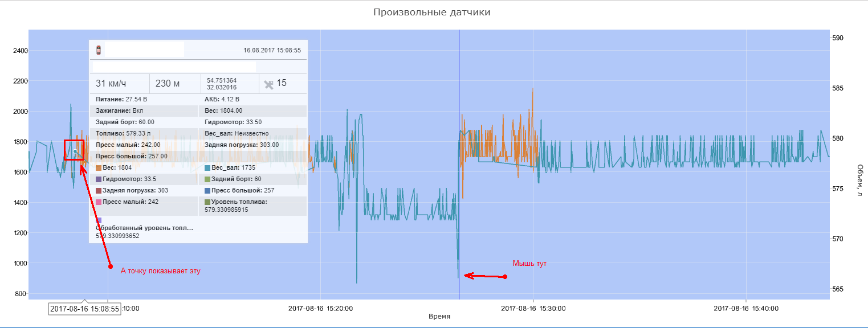Click the violet Обработанный уровень swatch

(x=99, y=220)
